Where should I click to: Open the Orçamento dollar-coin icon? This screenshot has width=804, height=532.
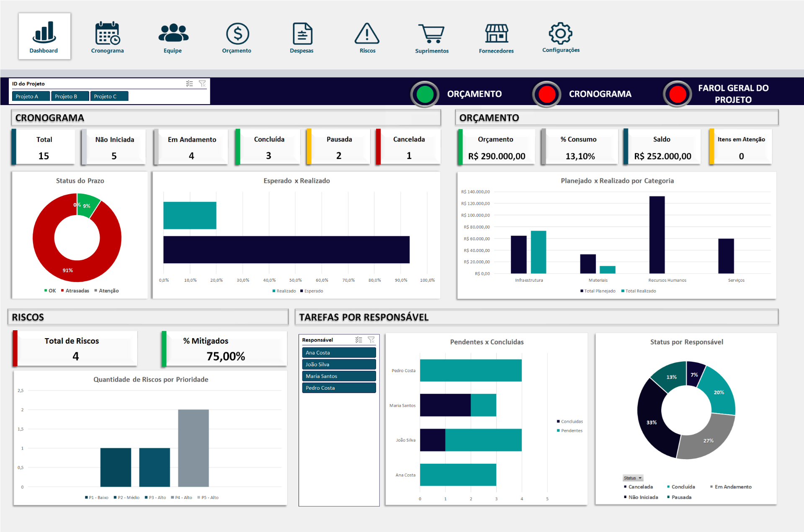237,33
